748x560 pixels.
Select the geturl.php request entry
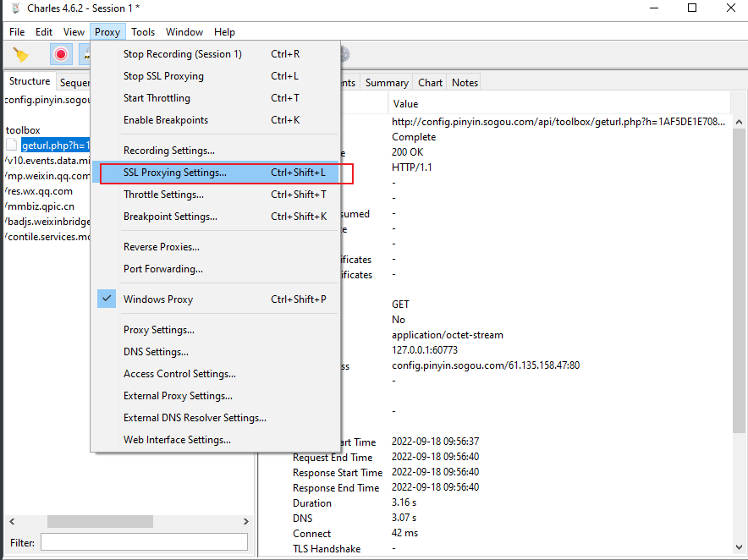55,145
